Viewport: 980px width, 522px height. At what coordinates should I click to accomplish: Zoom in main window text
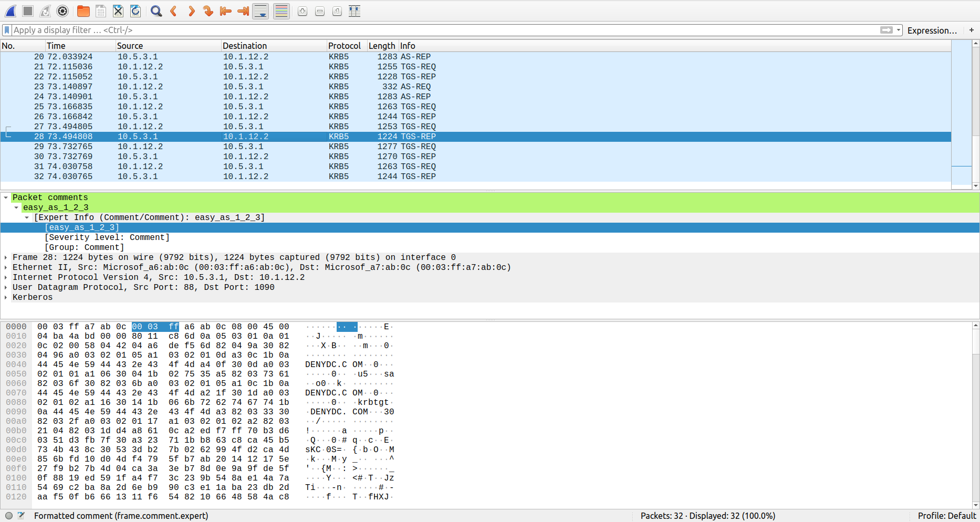303,11
